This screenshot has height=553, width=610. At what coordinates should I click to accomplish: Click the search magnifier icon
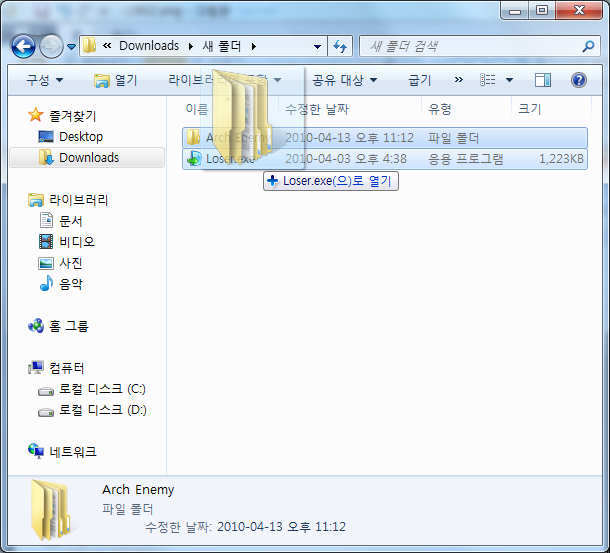tap(588, 47)
